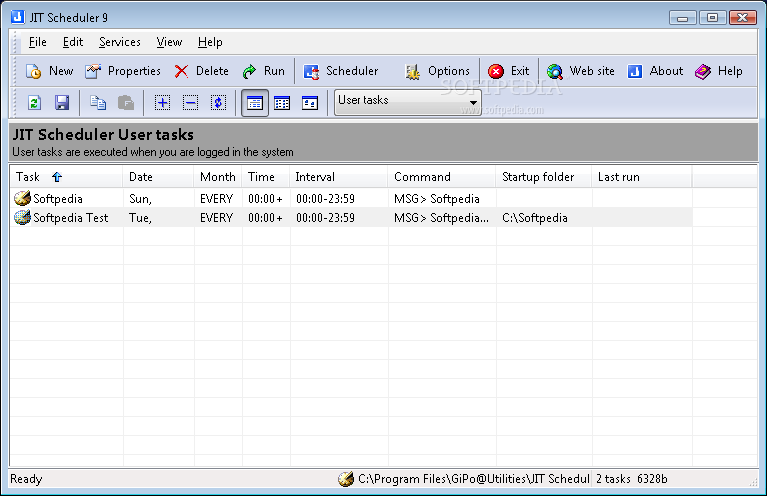Save tasks using floppy disk icon
This screenshot has width=767, height=496.
point(62,103)
